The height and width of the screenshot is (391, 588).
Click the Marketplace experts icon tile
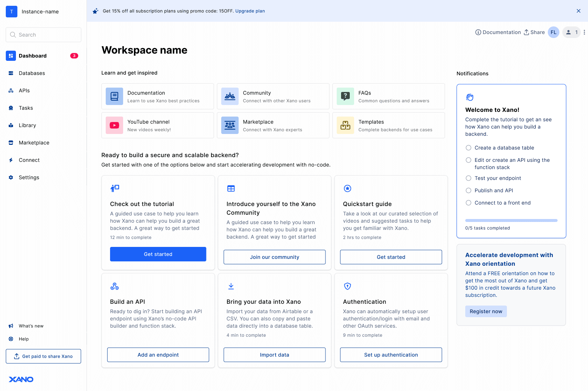230,125
